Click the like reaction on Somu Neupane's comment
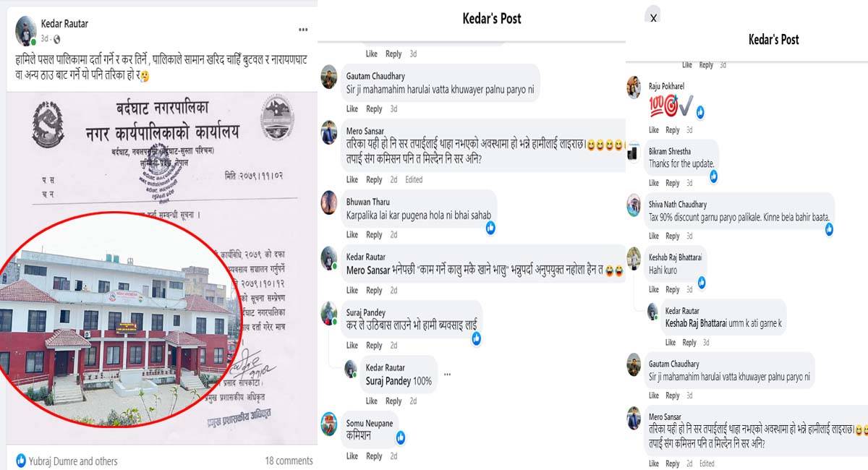 click(x=400, y=437)
